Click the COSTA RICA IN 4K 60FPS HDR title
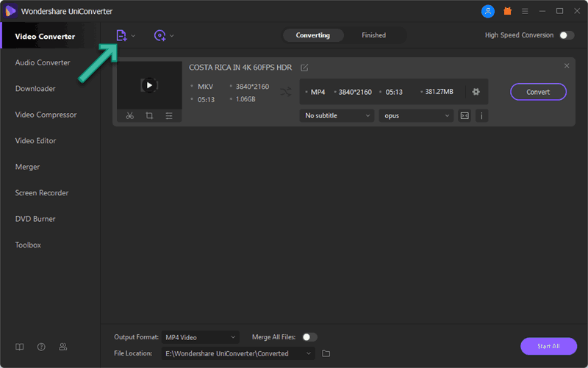This screenshot has height=368, width=588. (240, 68)
